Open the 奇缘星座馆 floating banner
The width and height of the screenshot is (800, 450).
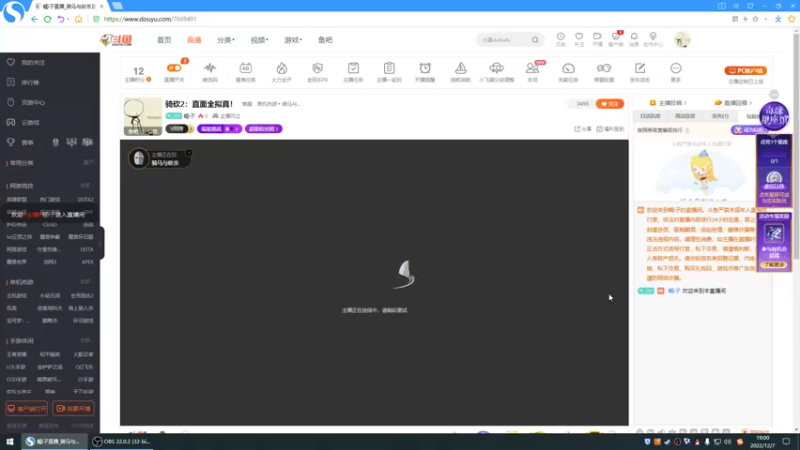tap(773, 116)
